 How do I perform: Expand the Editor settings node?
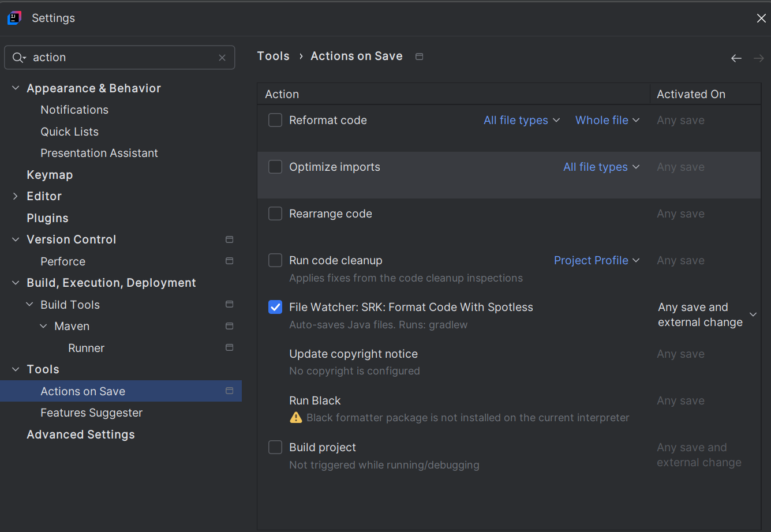[16, 197]
